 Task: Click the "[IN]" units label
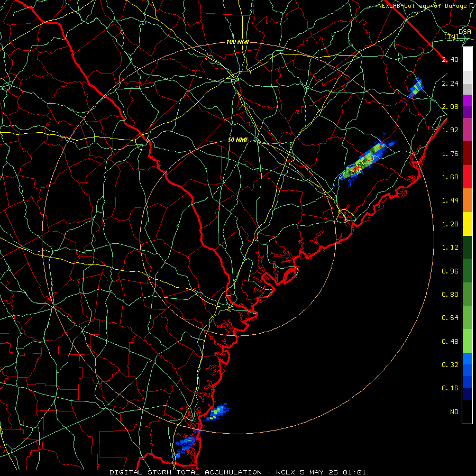coord(452,37)
